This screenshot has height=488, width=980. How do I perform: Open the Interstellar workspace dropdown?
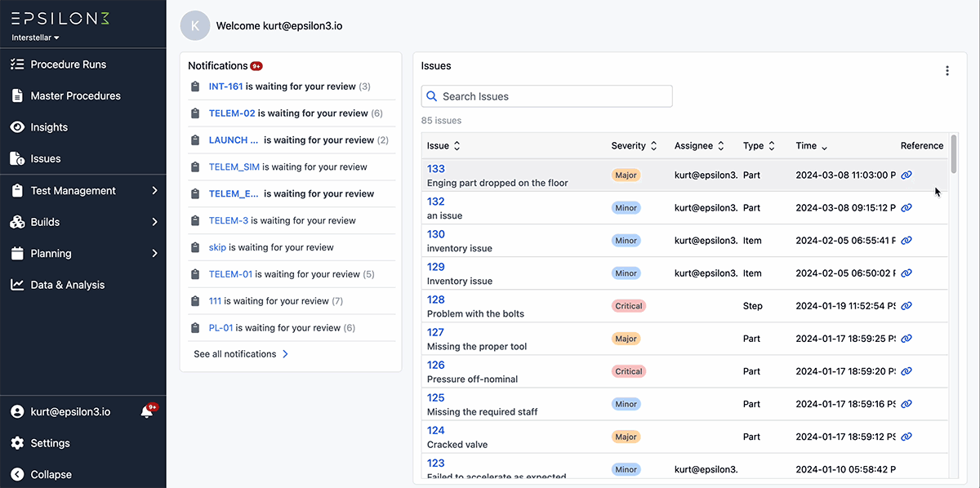pyautogui.click(x=36, y=38)
